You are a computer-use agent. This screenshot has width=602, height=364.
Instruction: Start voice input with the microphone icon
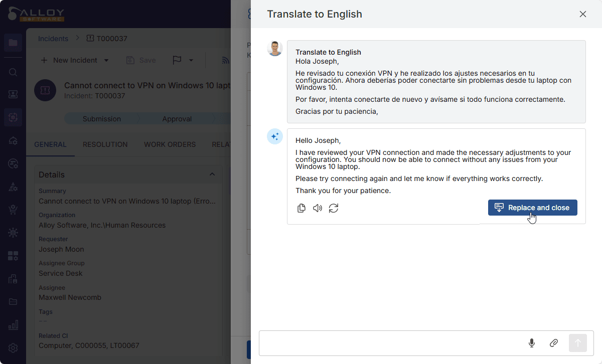532,343
